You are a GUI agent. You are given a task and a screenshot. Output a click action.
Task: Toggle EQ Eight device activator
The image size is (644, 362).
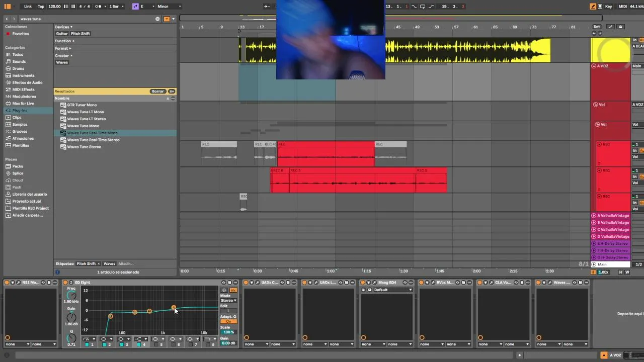(65, 283)
